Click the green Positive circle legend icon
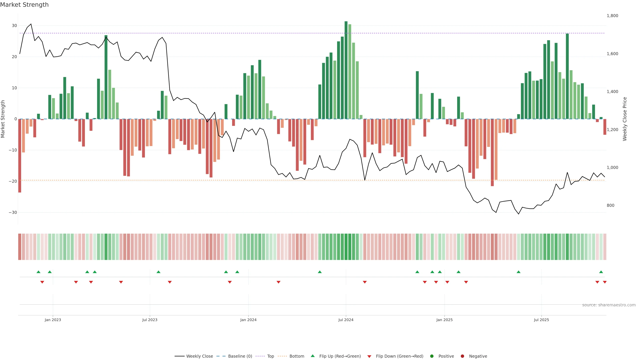The height and width of the screenshot is (362, 644). (x=432, y=356)
